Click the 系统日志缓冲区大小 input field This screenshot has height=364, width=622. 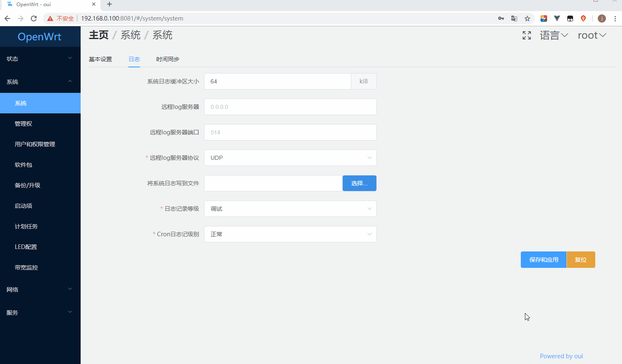pos(278,81)
